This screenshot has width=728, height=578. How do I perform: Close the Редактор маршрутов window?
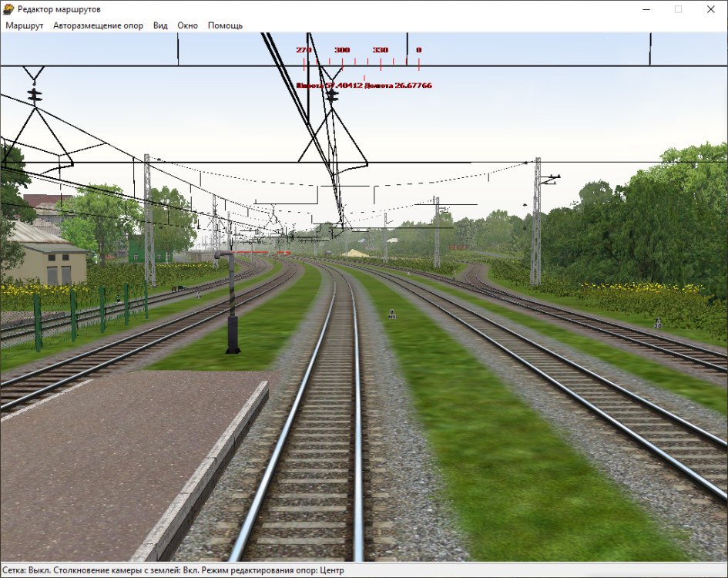(x=710, y=9)
